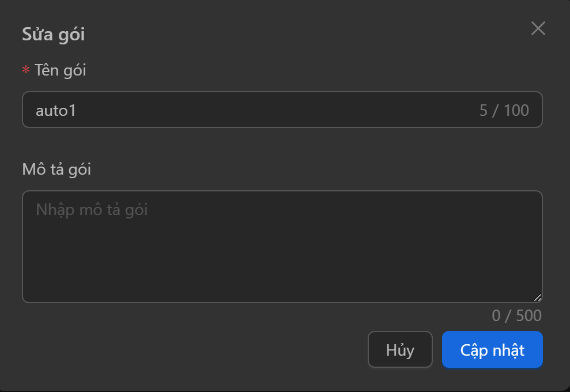Click the 5 / 100 character counter
The image size is (570, 392).
pyautogui.click(x=504, y=110)
